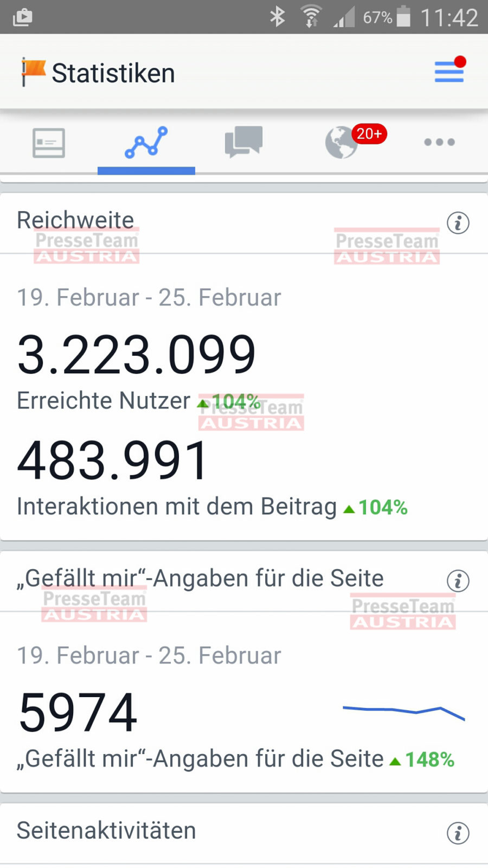Open the hamburger menu with red dot
The width and height of the screenshot is (488, 868).
[449, 72]
